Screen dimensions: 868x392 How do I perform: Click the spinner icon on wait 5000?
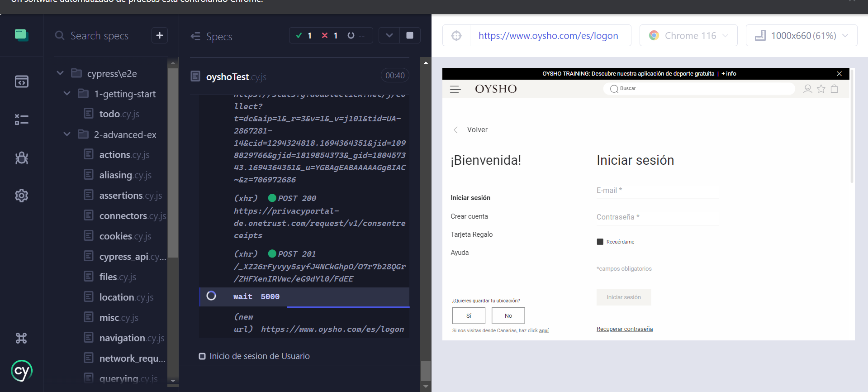tap(211, 296)
